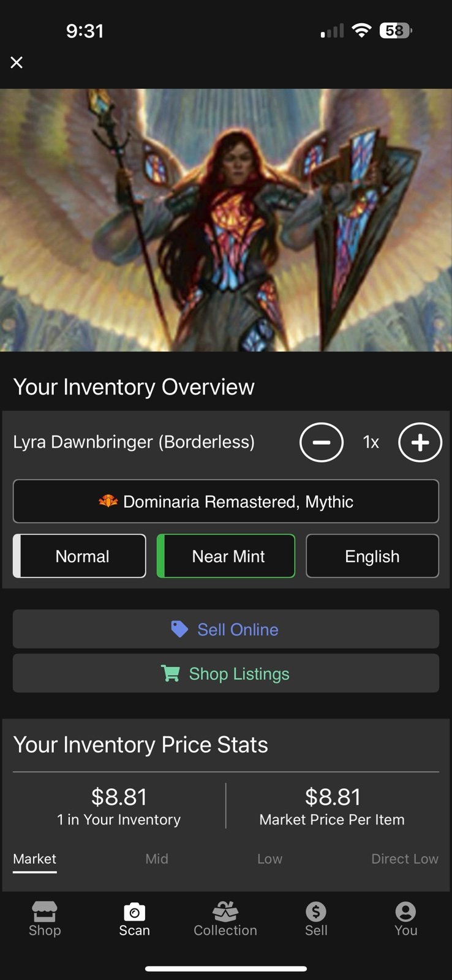Tap the Dominaria Remastered set symbol
This screenshot has height=980, width=452.
(108, 502)
